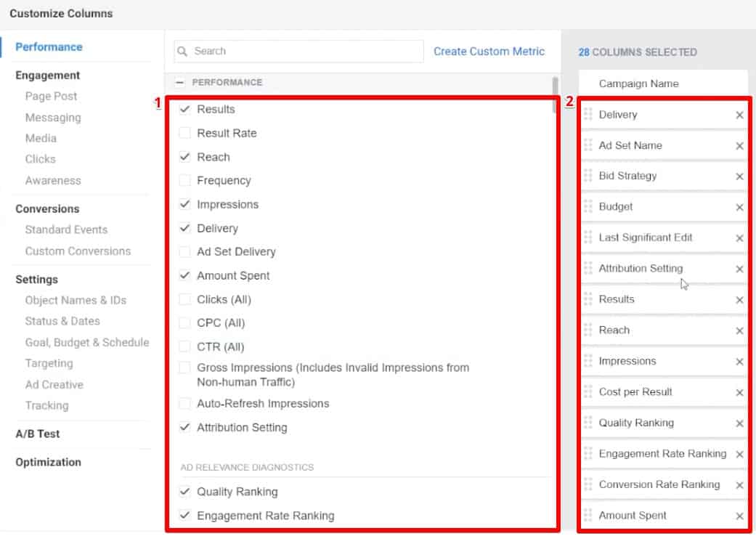Remove Amount Spent from selected columns
The image size is (756, 536).
(739, 515)
